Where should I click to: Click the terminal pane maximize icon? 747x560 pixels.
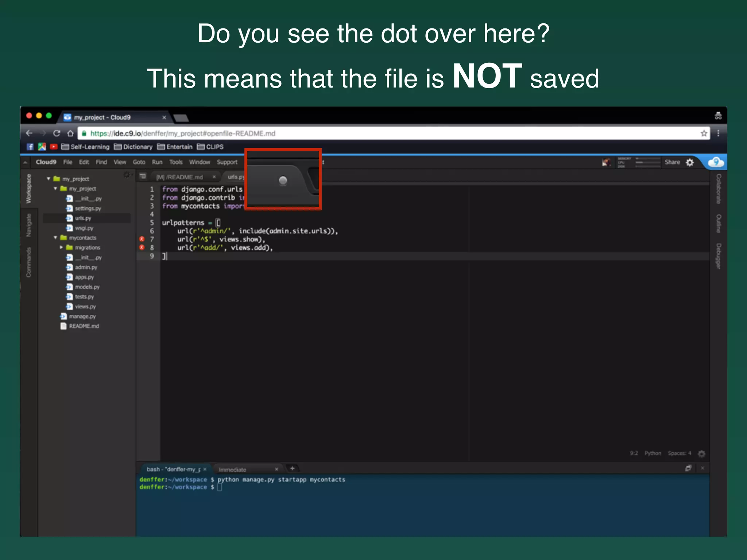click(x=688, y=468)
